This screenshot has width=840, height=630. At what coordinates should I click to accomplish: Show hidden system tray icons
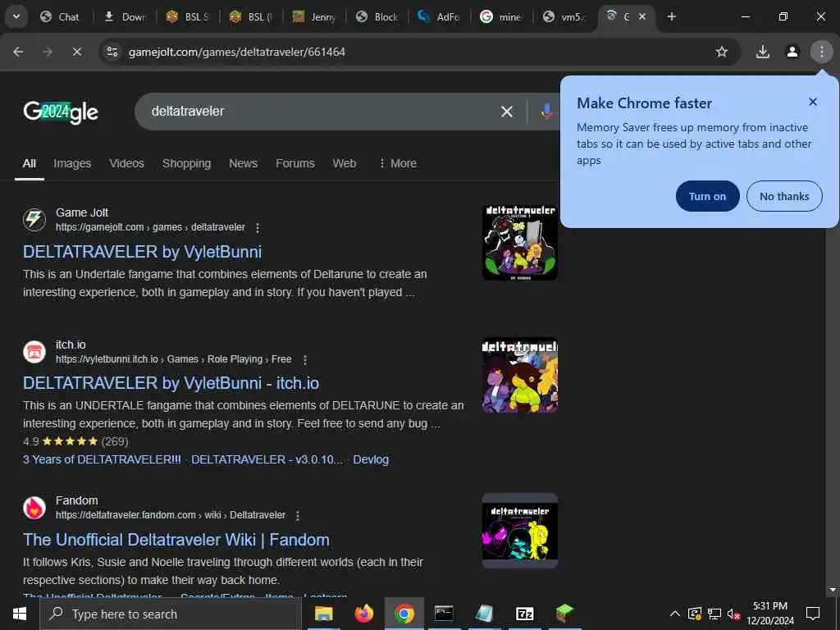(675, 614)
